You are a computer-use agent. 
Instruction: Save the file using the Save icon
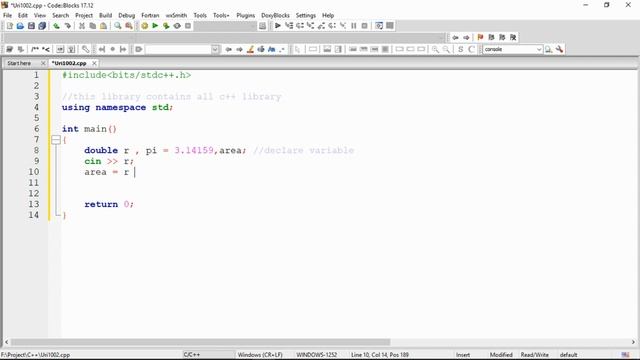[31, 26]
